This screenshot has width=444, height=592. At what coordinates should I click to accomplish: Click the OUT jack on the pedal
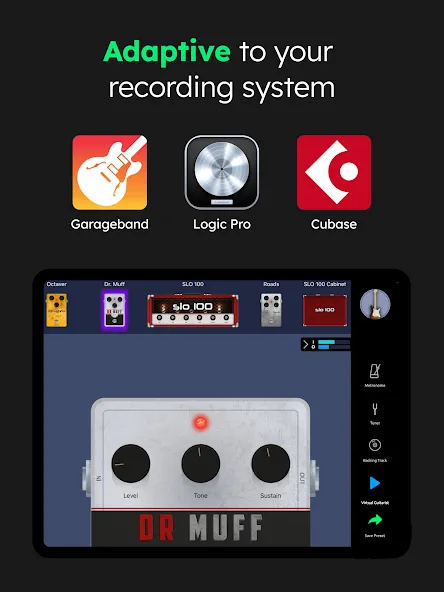[x=314, y=478]
